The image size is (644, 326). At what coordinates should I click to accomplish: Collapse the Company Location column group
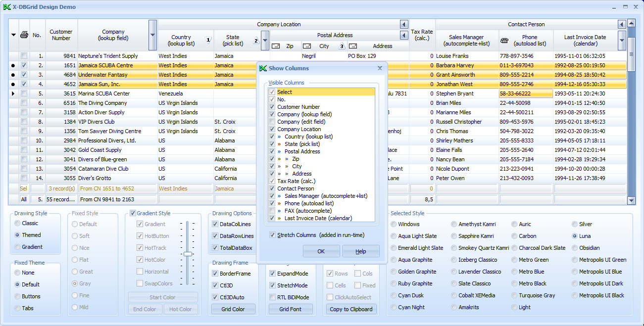(x=404, y=24)
